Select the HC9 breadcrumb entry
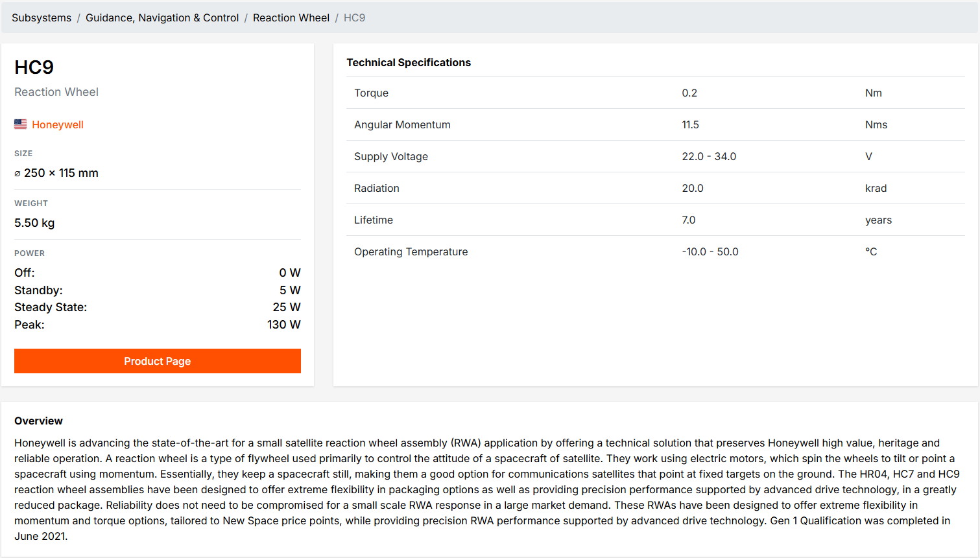 pyautogui.click(x=354, y=17)
